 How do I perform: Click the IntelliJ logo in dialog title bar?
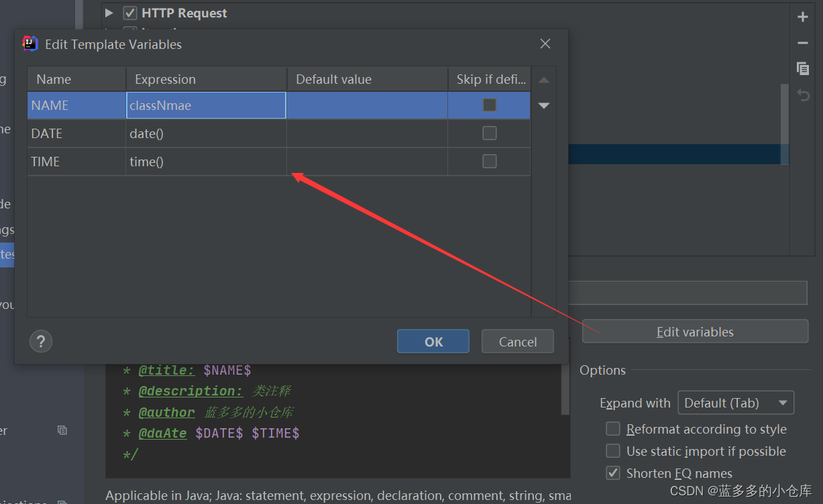coord(30,43)
